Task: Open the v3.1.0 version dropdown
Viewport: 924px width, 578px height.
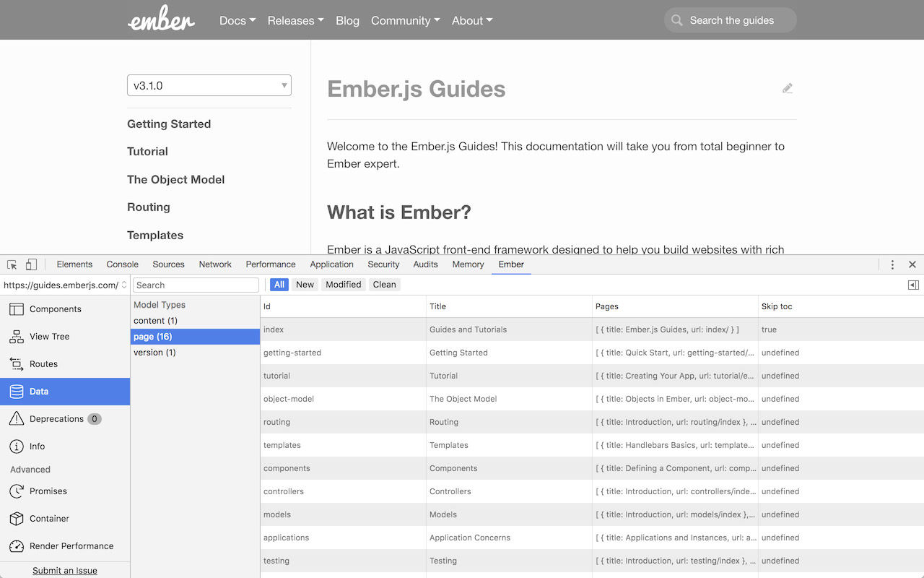Action: point(209,85)
